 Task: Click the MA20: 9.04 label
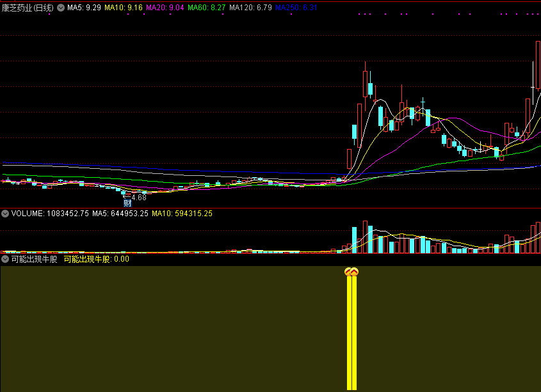click(165, 8)
